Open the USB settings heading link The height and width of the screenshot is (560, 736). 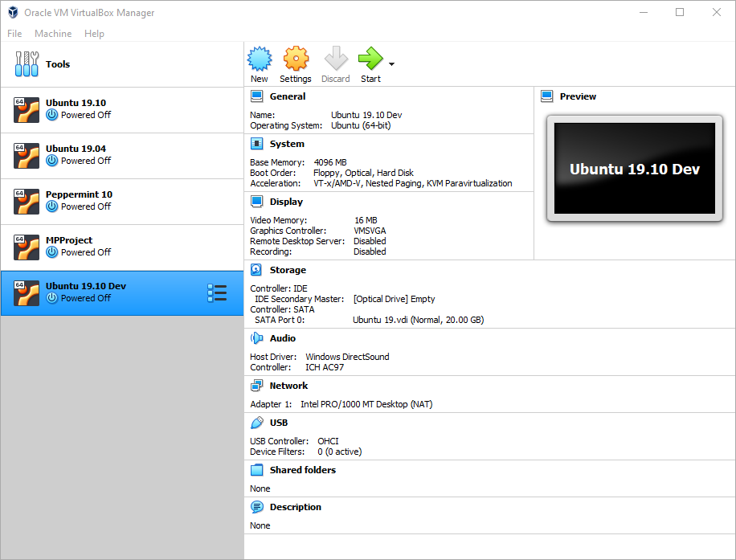279,423
